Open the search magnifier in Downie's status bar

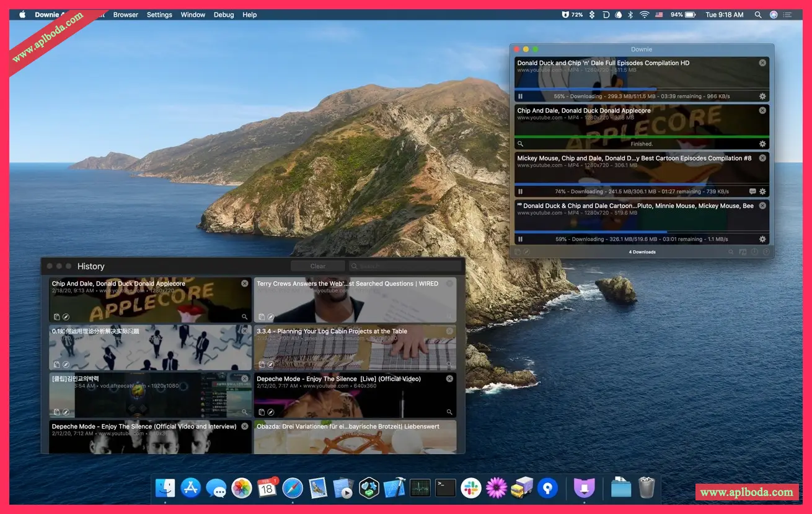pyautogui.click(x=730, y=252)
